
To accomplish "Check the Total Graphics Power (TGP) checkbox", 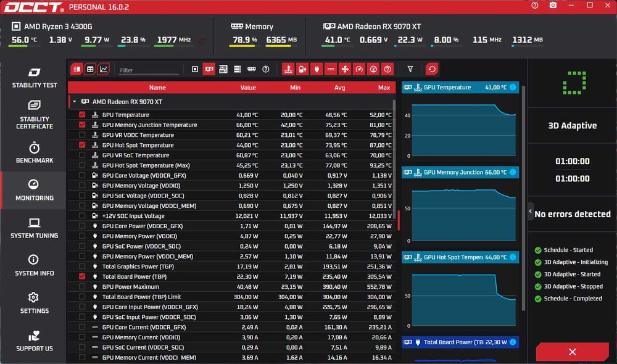I will pos(82,267).
